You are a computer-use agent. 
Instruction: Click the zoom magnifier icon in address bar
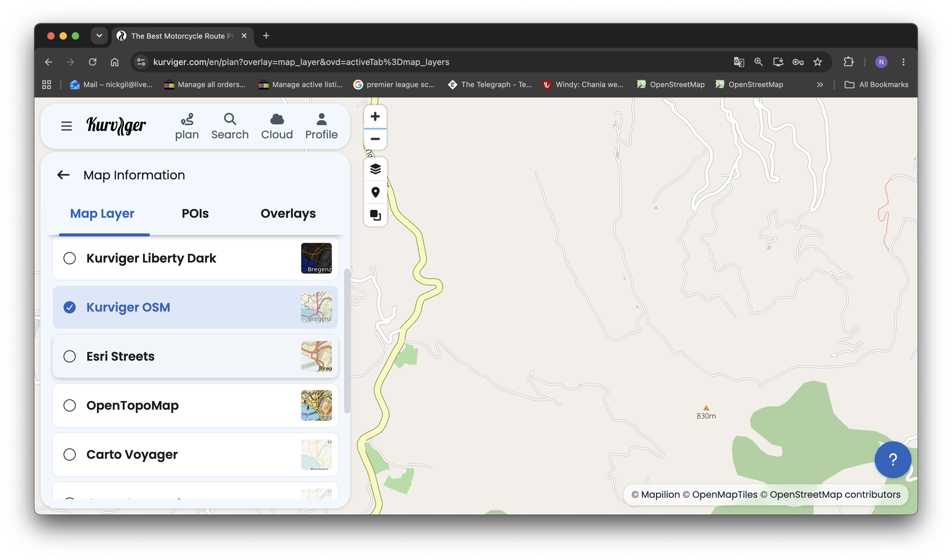(x=758, y=62)
